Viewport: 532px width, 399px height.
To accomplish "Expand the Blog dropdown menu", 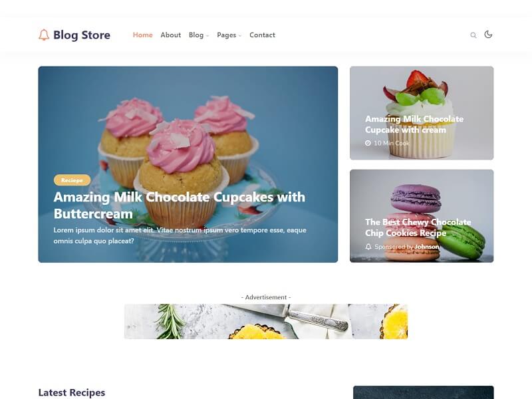I will point(199,35).
